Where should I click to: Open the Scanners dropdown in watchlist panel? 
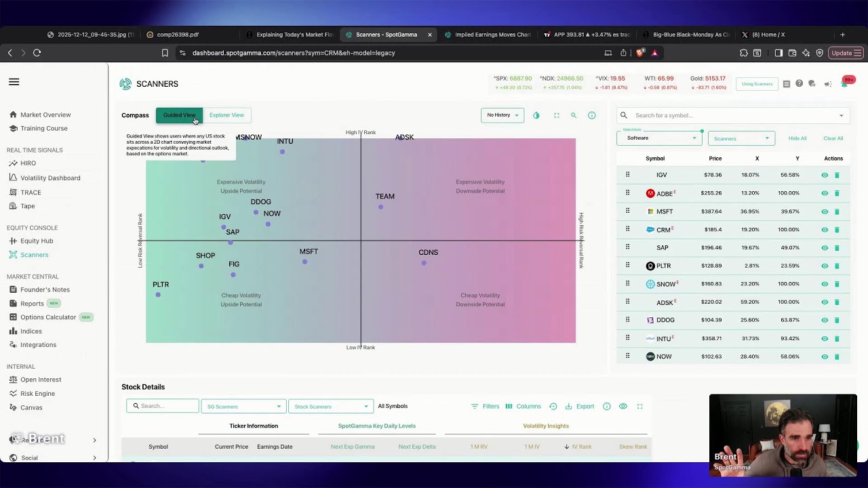coord(741,138)
